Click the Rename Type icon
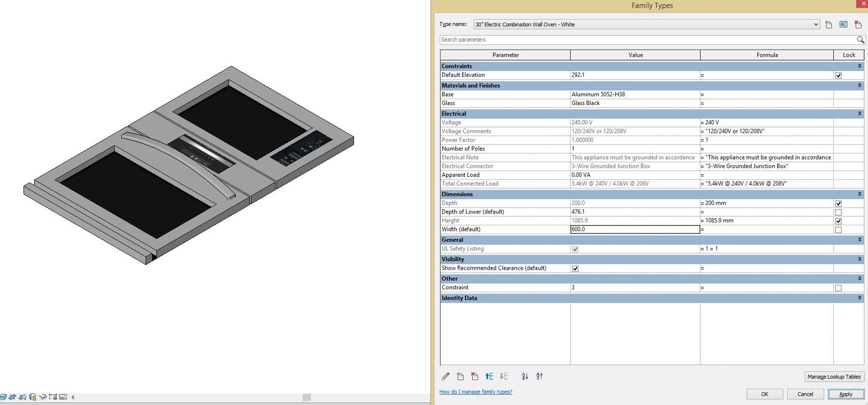The width and height of the screenshot is (868, 405). [843, 24]
